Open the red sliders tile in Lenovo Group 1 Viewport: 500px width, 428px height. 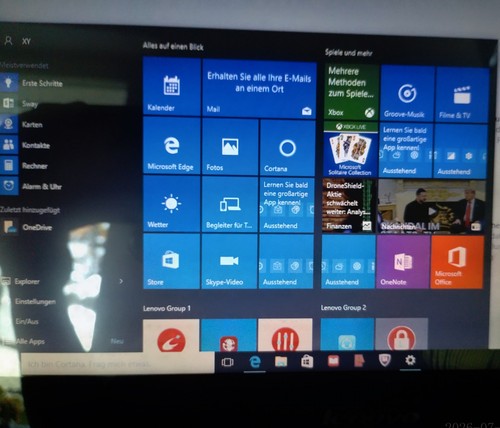pyautogui.click(x=285, y=335)
